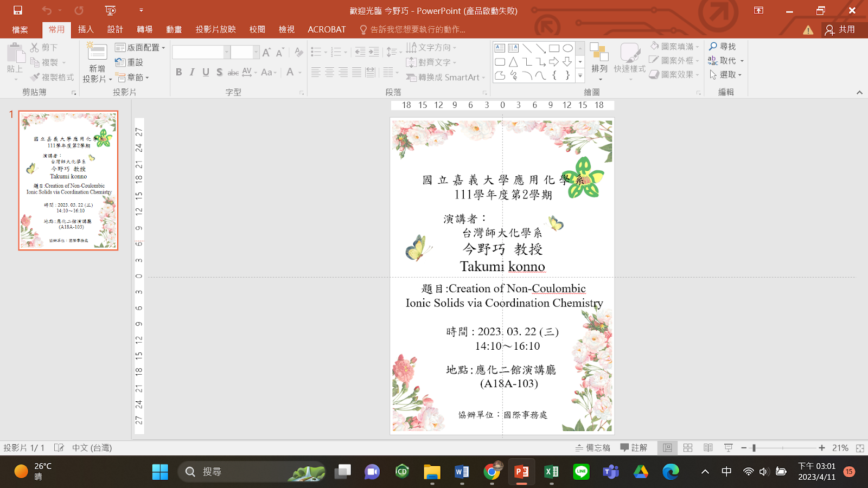Select slide 1 thumbnail in panel
Image resolution: width=868 pixels, height=488 pixels.
coord(68,181)
